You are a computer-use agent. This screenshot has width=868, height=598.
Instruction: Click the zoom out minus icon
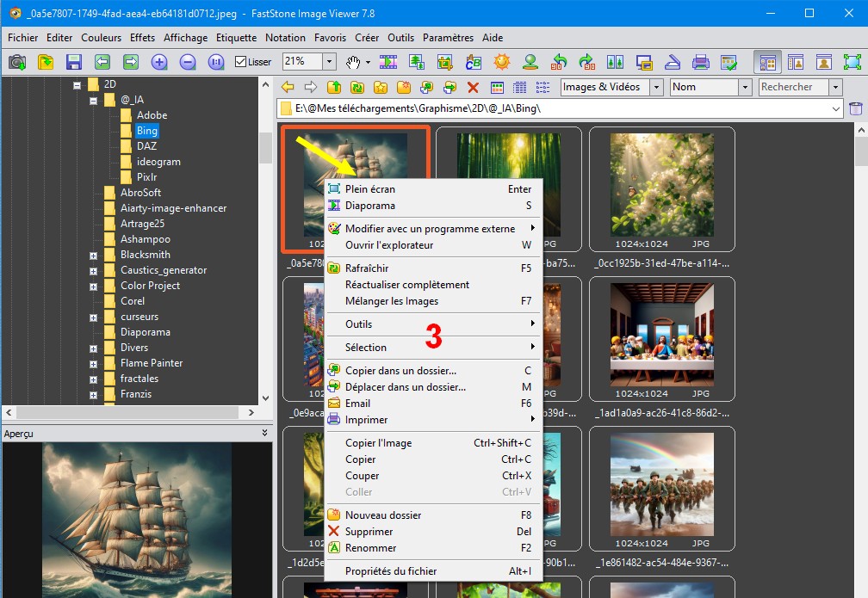pyautogui.click(x=188, y=61)
